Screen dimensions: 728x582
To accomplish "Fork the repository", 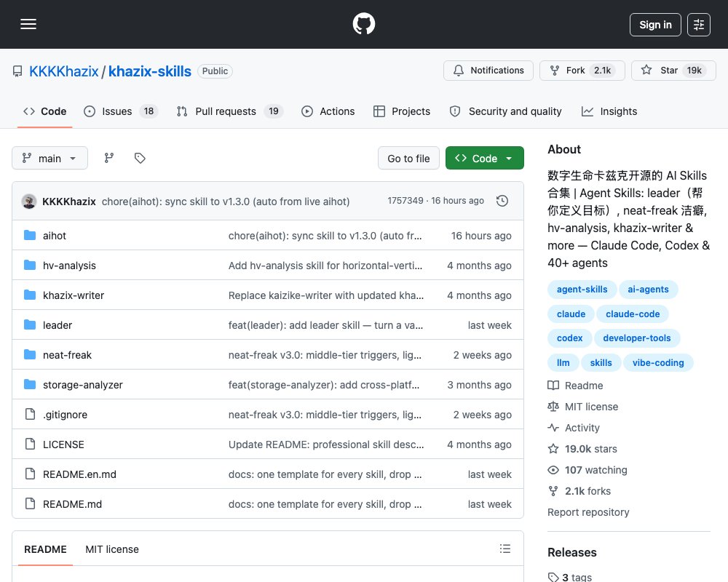I will pos(582,70).
